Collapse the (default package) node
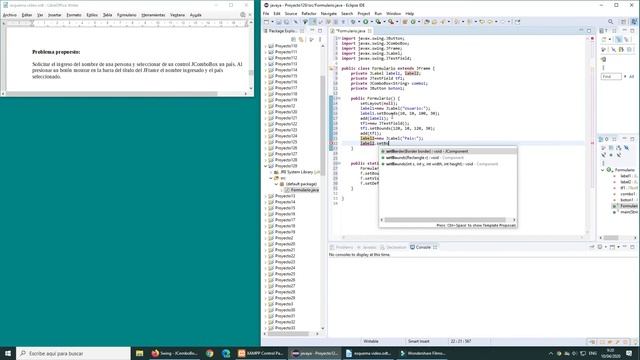This screenshot has height=360, width=640. [x=276, y=184]
